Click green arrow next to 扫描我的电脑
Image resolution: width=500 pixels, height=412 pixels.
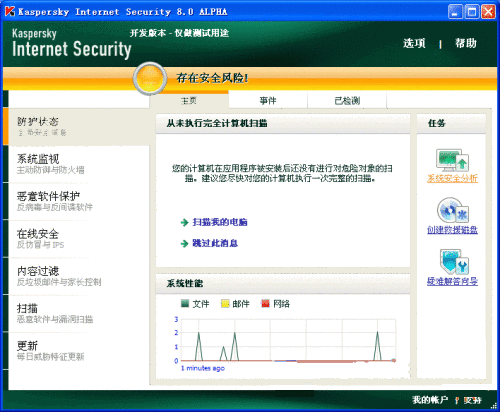pos(184,222)
